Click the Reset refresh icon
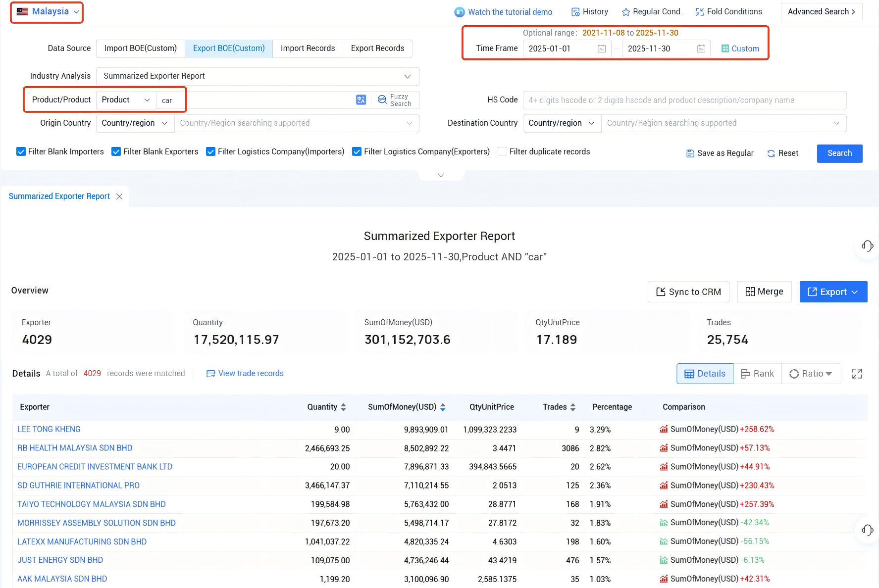879x588 pixels. click(x=771, y=153)
